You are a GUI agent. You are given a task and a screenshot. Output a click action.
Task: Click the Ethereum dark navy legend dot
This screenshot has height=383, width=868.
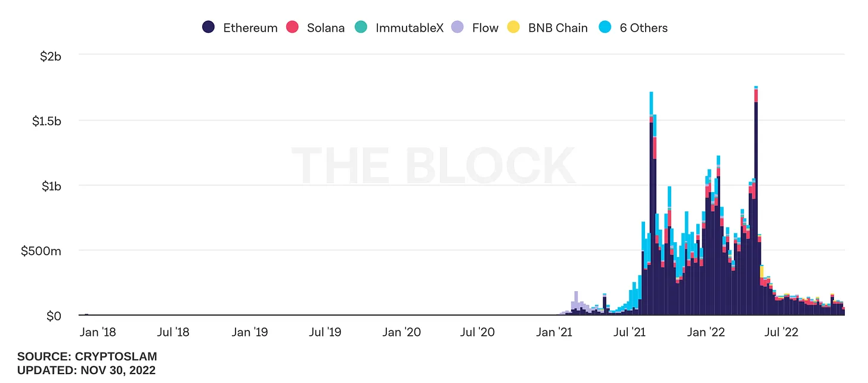(x=209, y=27)
